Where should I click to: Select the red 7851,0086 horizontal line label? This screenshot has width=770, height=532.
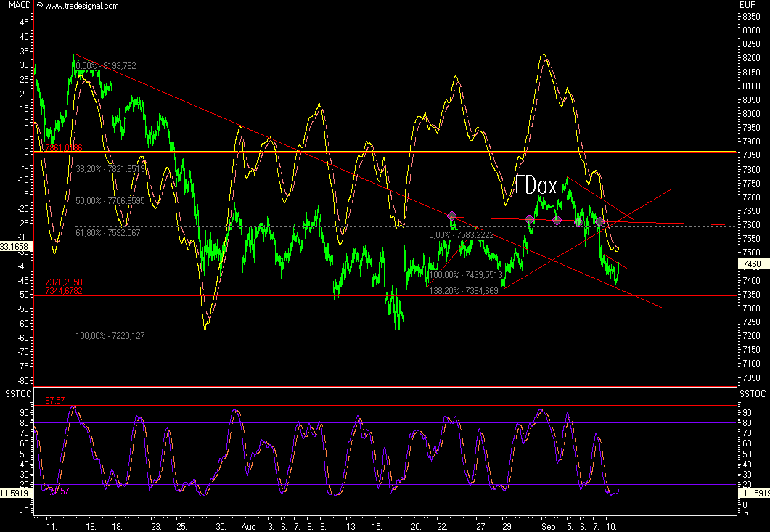(64, 148)
